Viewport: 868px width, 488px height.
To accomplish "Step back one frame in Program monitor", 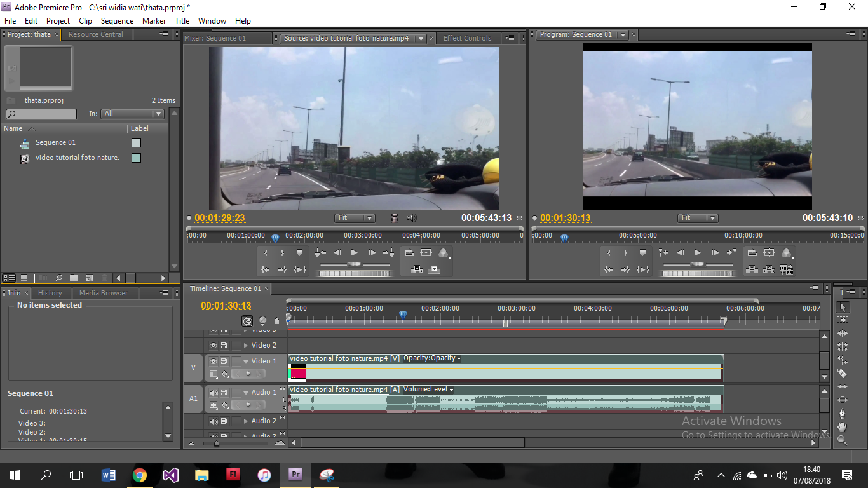I will (x=681, y=252).
